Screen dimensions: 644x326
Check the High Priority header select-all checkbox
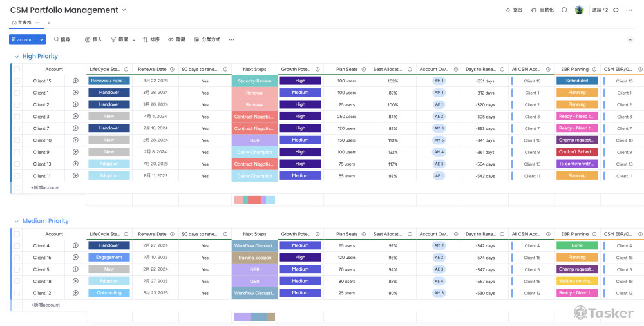pyautogui.click(x=17, y=70)
